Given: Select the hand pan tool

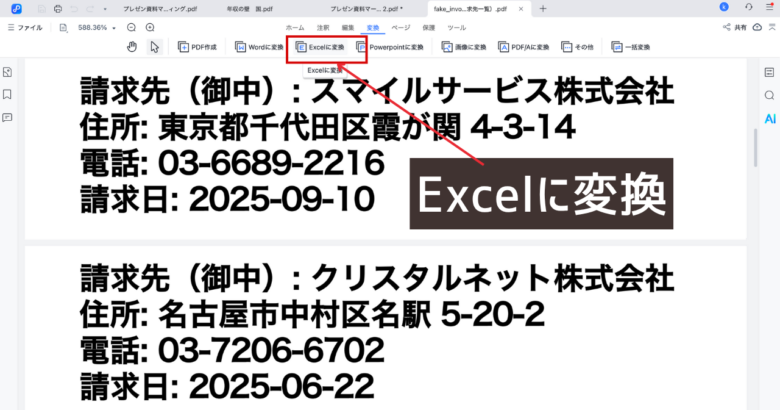Looking at the screenshot, I should pos(132,47).
